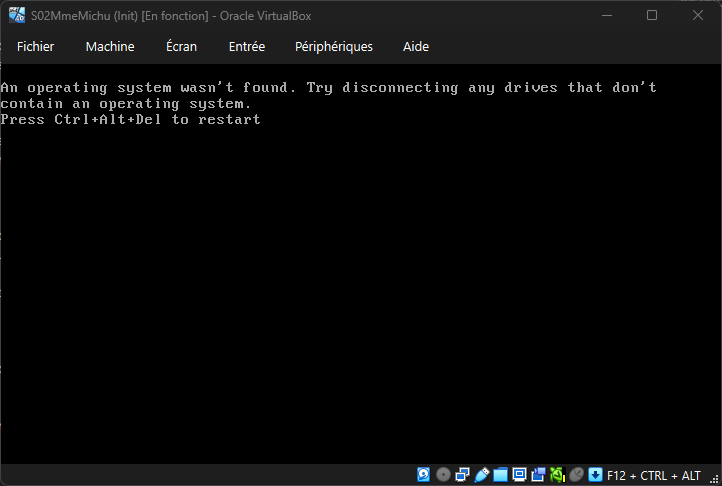Image resolution: width=722 pixels, height=486 pixels.
Task: Click the recording status indicator icon
Action: [x=538, y=474]
